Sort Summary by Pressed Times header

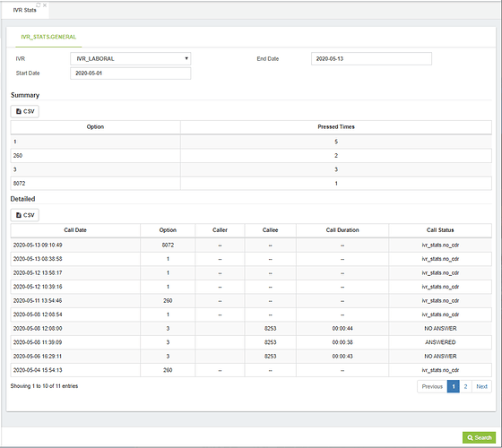click(x=336, y=127)
